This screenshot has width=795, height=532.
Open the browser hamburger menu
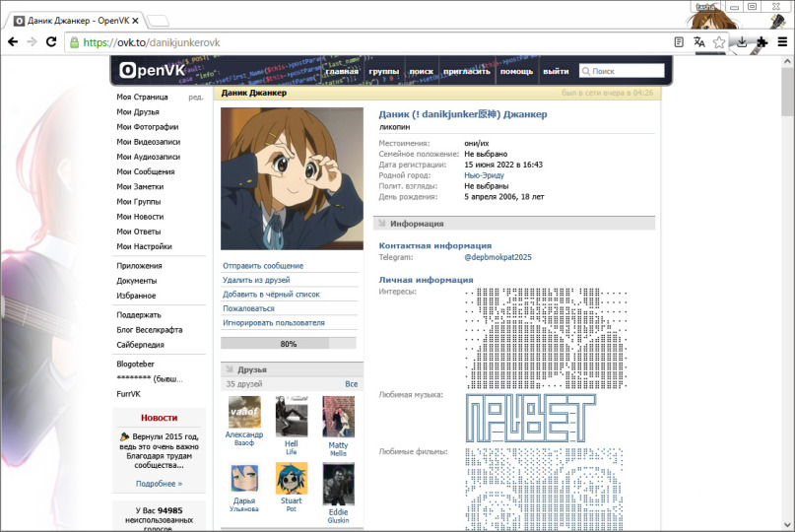click(x=782, y=42)
